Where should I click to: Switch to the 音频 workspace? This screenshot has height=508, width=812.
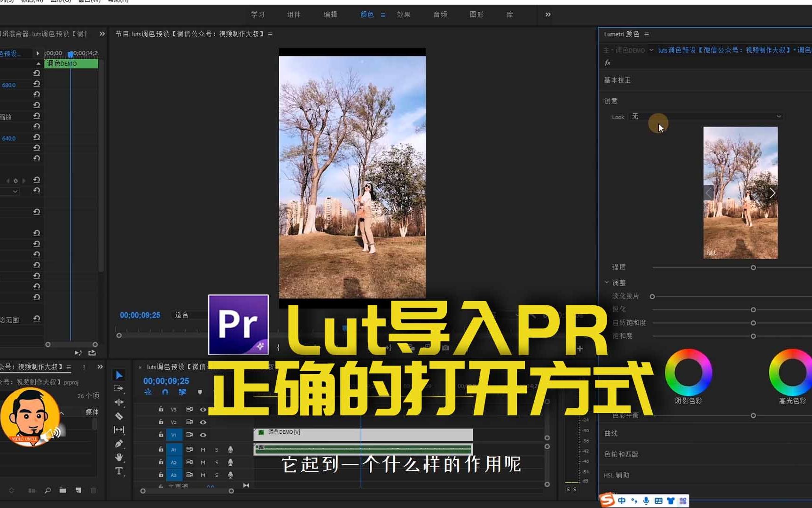[x=440, y=15]
